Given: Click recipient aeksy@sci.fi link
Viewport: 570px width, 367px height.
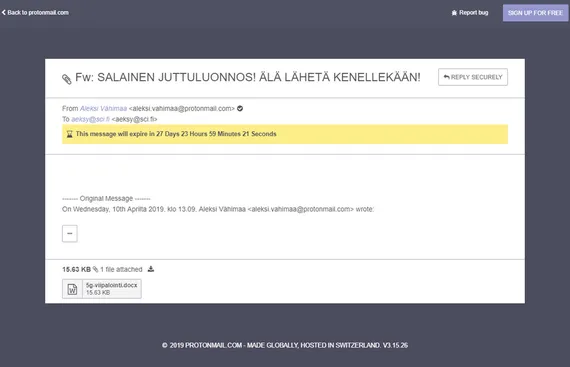Looking at the screenshot, I should pyautogui.click(x=91, y=119).
